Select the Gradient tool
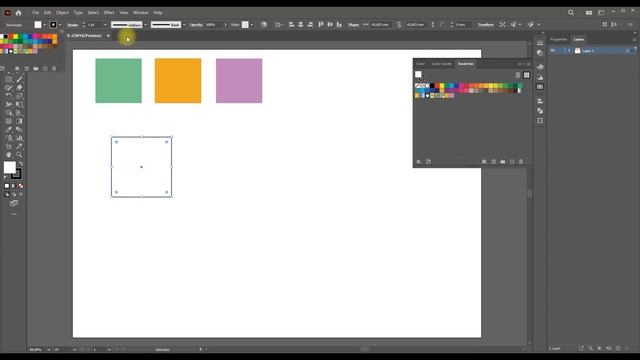This screenshot has width=640, height=360. click(x=19, y=121)
